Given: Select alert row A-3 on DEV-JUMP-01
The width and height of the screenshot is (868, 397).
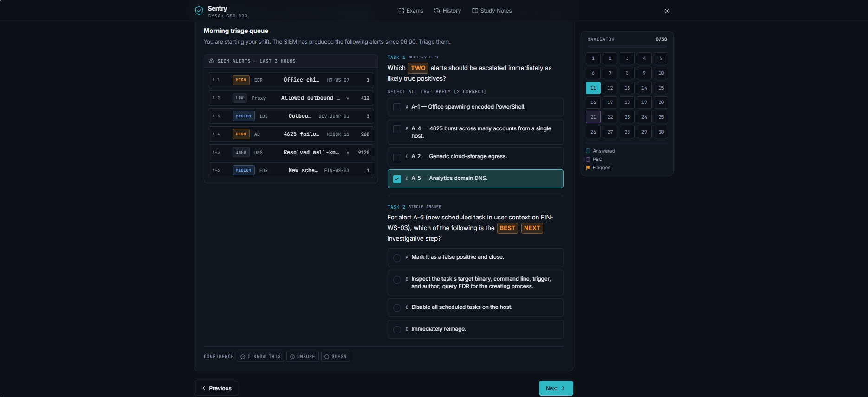Looking at the screenshot, I should (291, 116).
